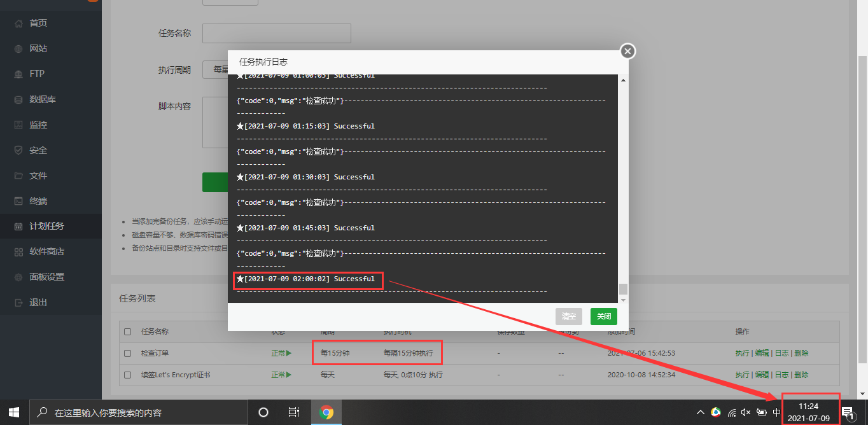Toggle 正常 status of 检查订单 task
This screenshot has height=425, width=868.
[x=281, y=353]
